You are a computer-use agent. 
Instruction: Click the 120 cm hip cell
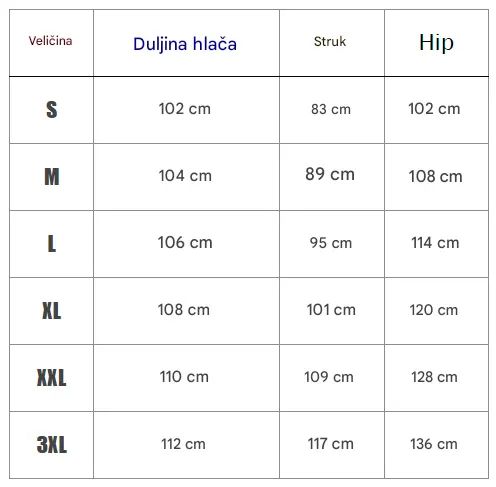(434, 310)
